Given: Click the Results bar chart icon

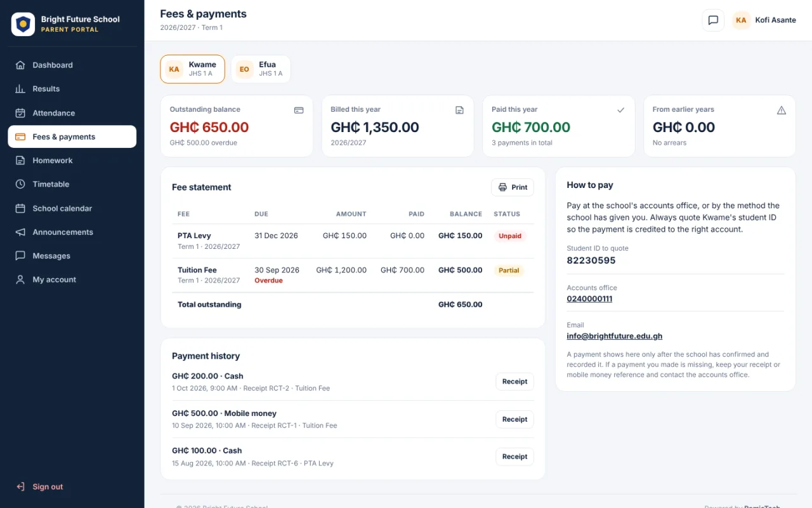Looking at the screenshot, I should click(20, 89).
